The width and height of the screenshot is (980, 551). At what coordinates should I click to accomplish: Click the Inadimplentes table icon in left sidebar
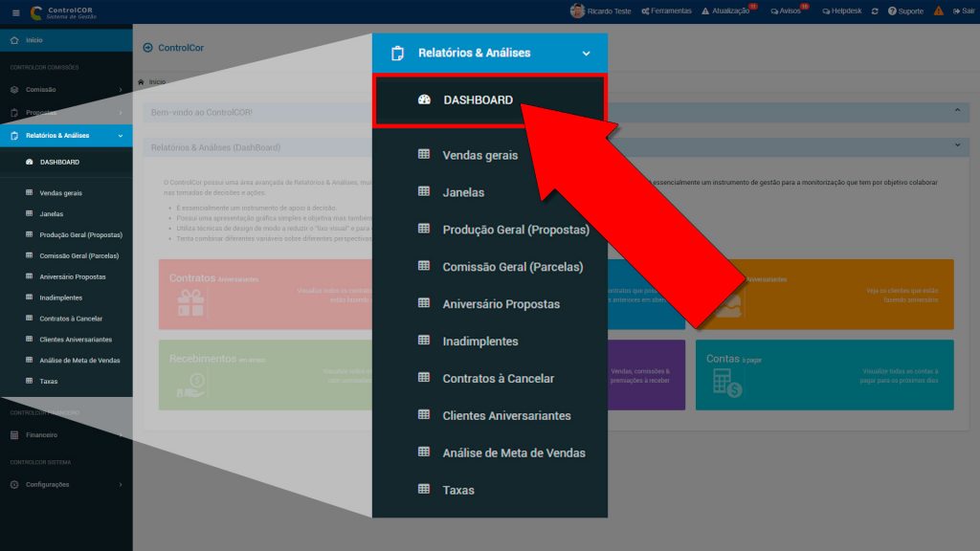pos(29,297)
